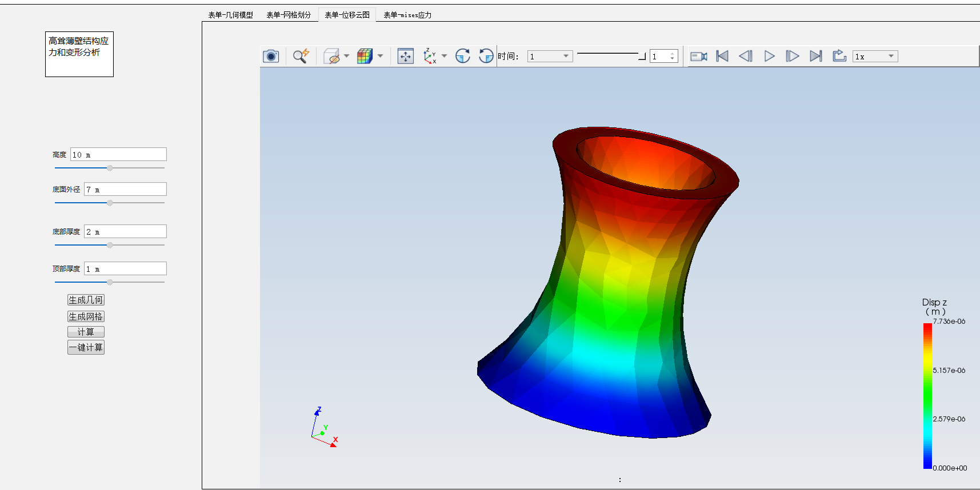Click the title box 高耸薄壁结构应力和变形分析
This screenshot has height=490, width=980.
click(79, 54)
